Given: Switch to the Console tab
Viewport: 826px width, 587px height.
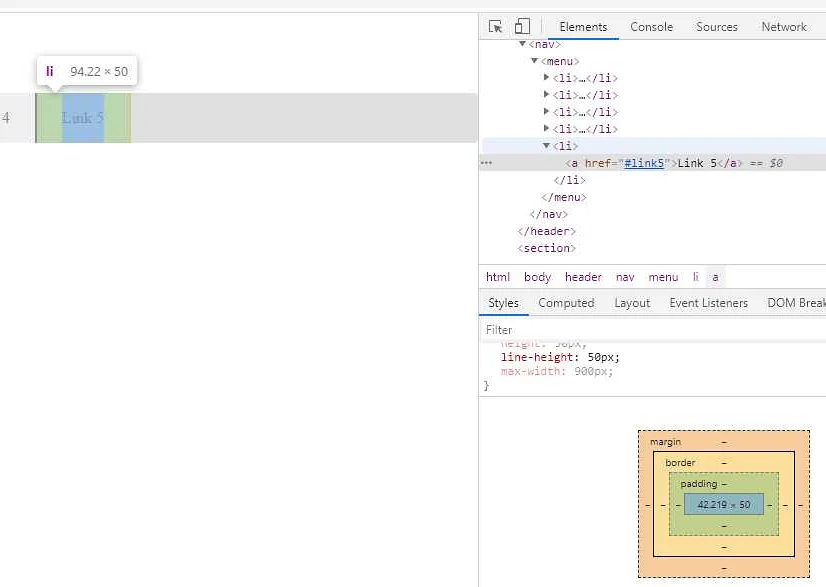Looking at the screenshot, I should (651, 27).
